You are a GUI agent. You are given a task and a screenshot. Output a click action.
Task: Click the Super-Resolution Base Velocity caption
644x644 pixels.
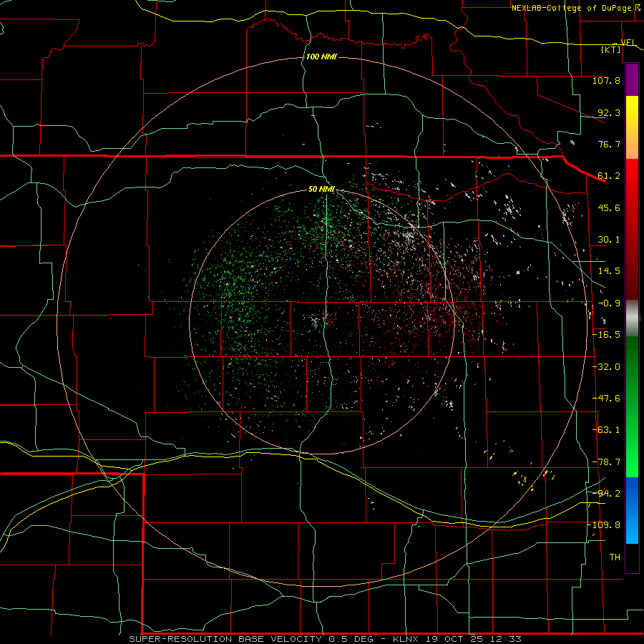325,639
